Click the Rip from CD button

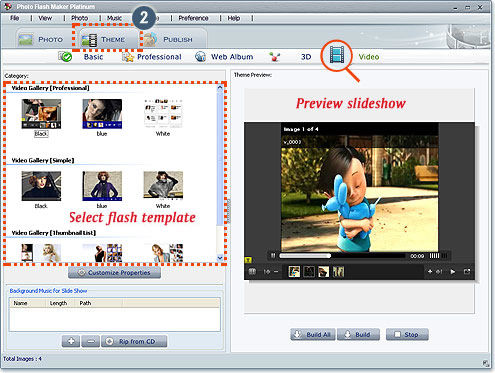pos(134,341)
